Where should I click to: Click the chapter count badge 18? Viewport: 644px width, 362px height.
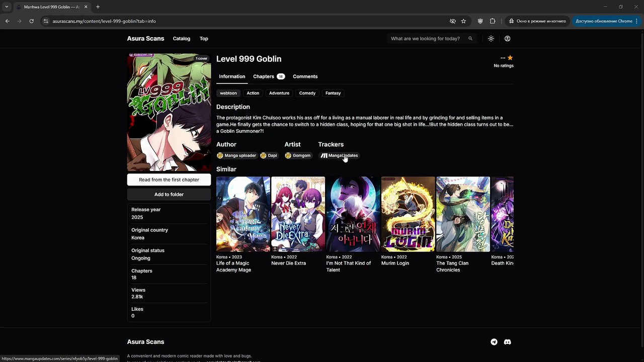(x=281, y=76)
